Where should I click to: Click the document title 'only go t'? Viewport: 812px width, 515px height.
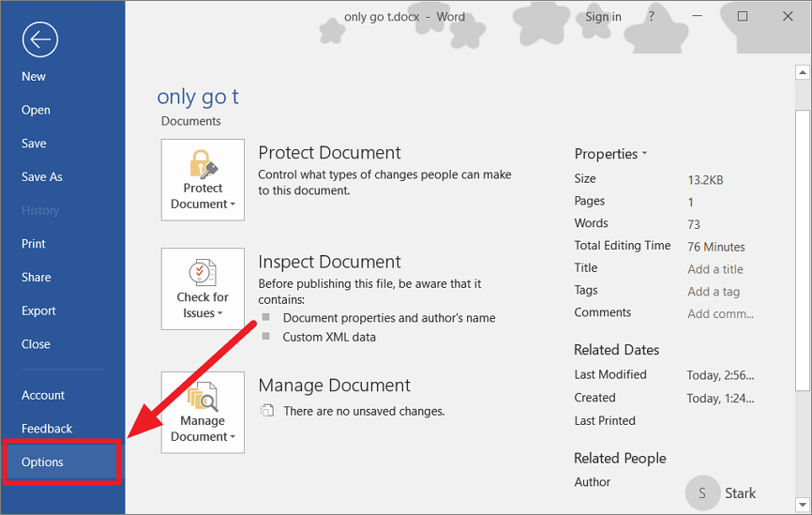point(198,97)
